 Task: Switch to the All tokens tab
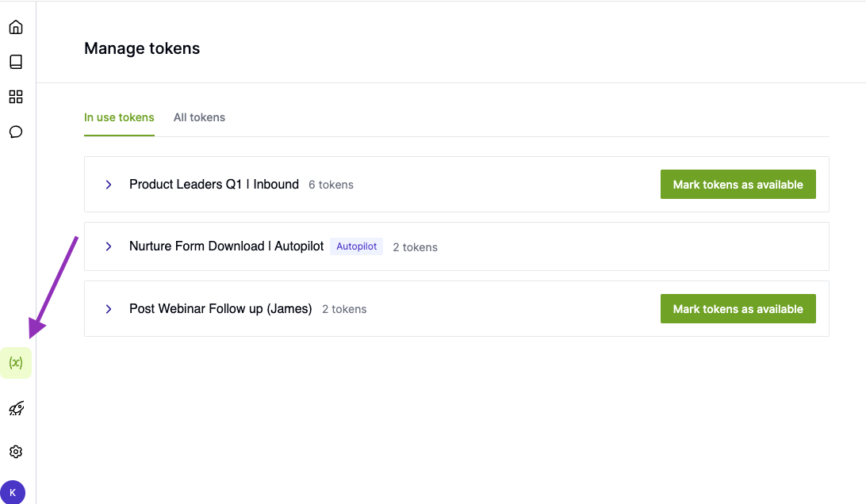199,116
